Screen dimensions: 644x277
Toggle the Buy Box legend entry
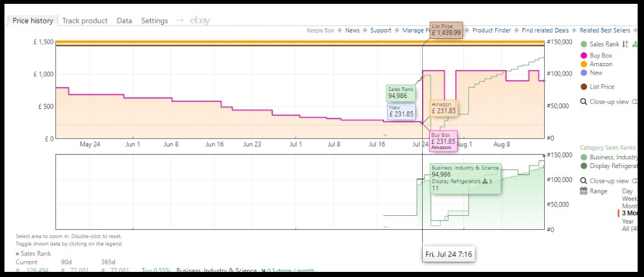tap(596, 55)
